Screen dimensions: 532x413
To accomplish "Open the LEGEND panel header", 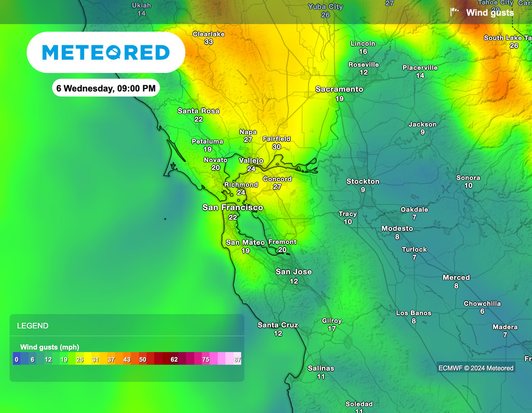I will coord(33,325).
